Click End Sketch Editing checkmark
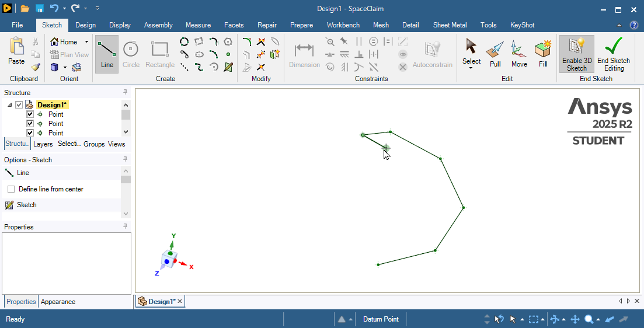The height and width of the screenshot is (328, 644). [614, 54]
